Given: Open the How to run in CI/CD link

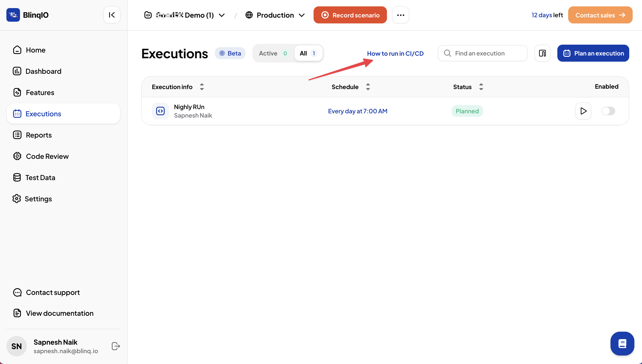Looking at the screenshot, I should (395, 53).
